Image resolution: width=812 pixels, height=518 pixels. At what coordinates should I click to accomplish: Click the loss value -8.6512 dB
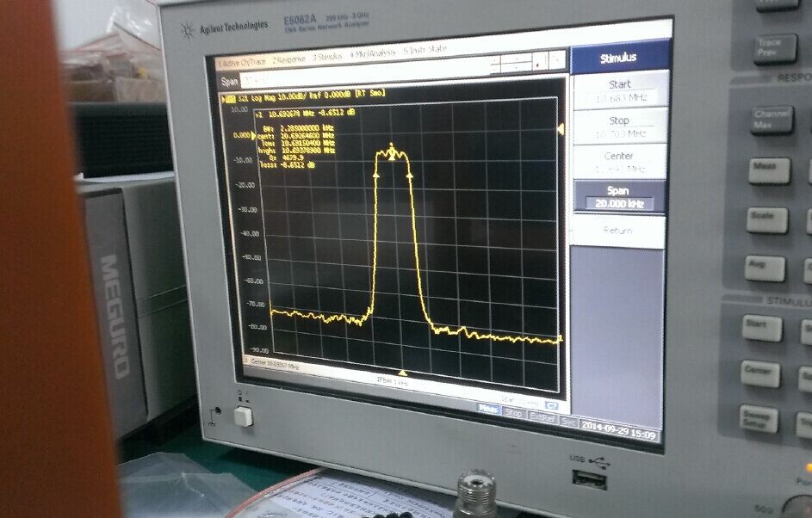click(298, 164)
